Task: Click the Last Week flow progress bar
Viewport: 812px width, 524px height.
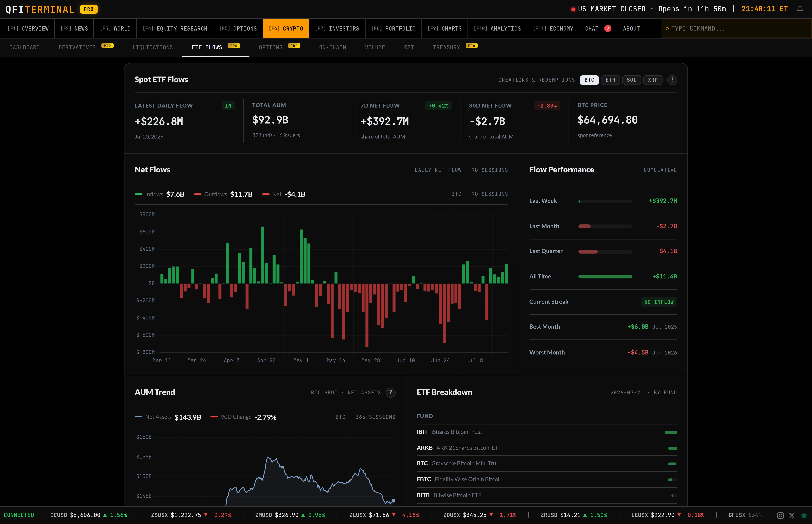Action: pyautogui.click(x=605, y=201)
